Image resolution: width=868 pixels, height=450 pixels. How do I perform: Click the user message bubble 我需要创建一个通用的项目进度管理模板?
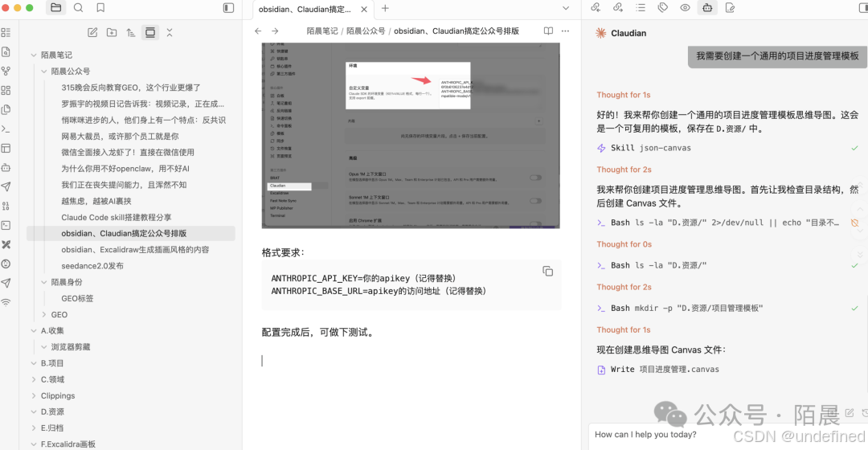[777, 56]
